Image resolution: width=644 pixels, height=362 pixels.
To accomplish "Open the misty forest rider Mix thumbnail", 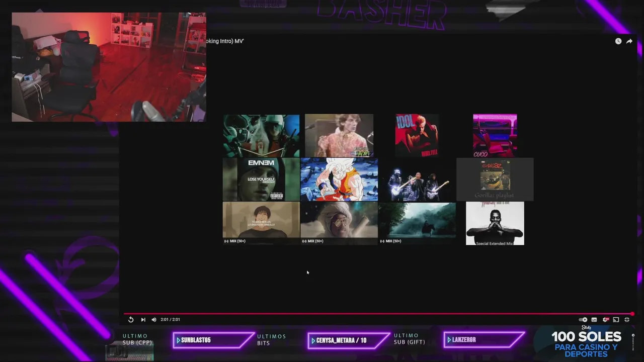I will [x=417, y=223].
